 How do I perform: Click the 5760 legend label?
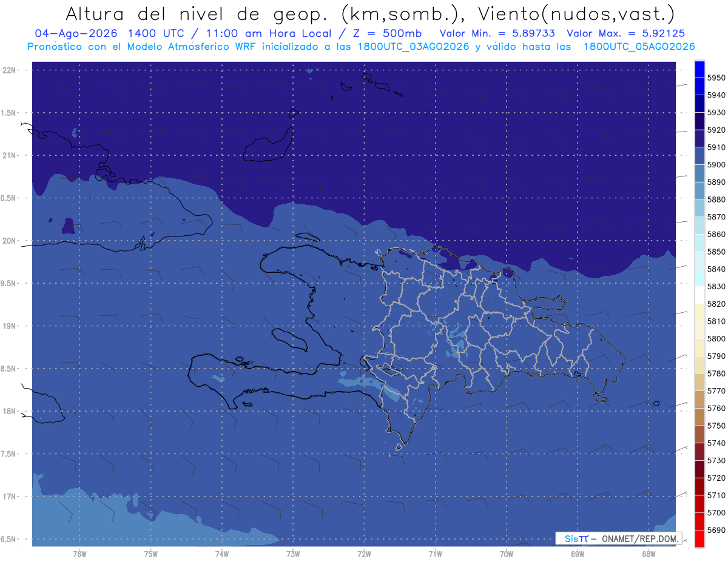[x=716, y=408]
